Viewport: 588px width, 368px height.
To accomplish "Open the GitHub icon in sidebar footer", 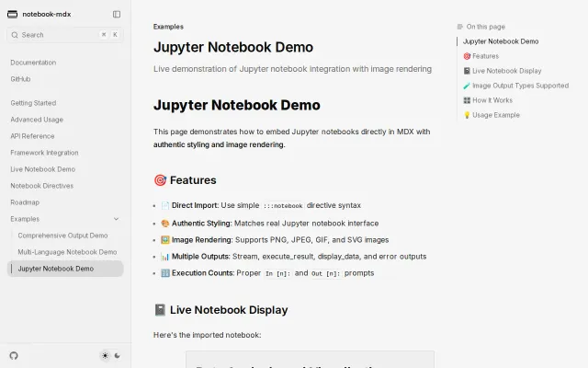I will click(14, 356).
